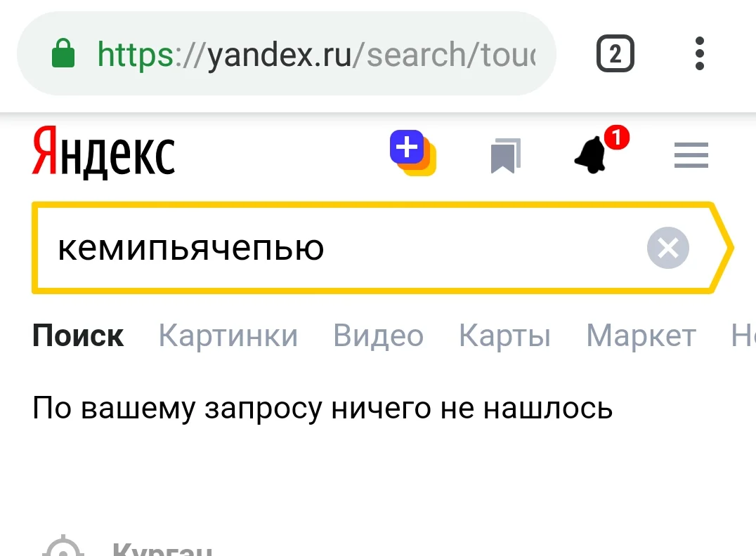The width and height of the screenshot is (756, 556).
Task: Open saved bookmarks collections icon
Action: tap(505, 155)
